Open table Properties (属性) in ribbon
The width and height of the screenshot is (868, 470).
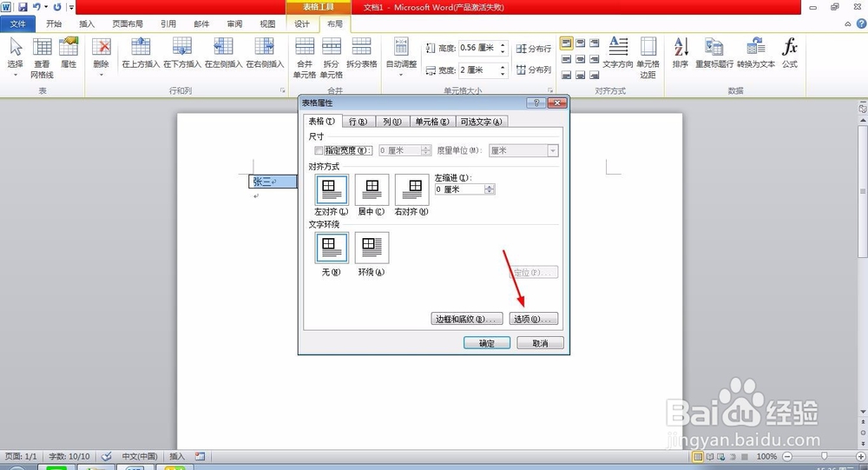[x=69, y=53]
